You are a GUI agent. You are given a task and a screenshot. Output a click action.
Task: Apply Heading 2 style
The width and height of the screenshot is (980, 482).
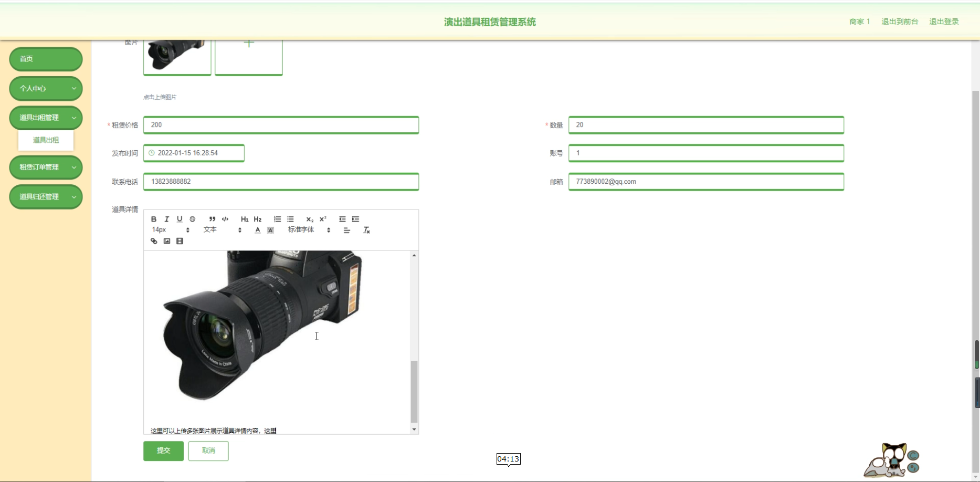[x=258, y=219]
